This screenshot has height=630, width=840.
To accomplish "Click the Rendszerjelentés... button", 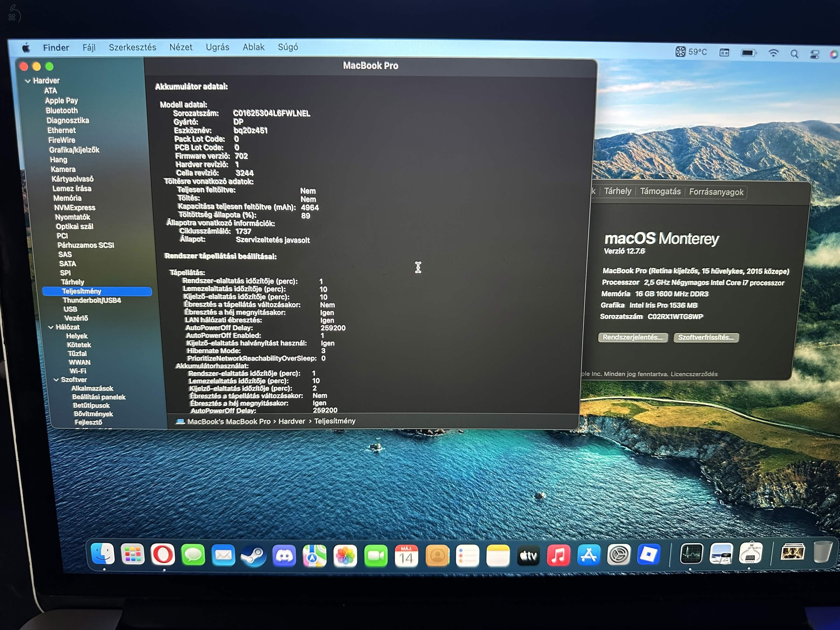I will 633,337.
